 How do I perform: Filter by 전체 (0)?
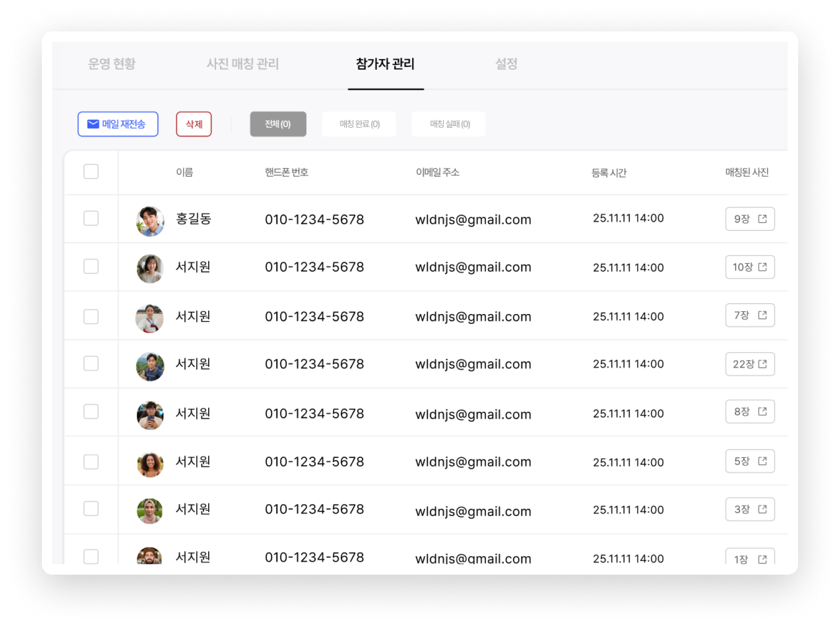click(278, 124)
